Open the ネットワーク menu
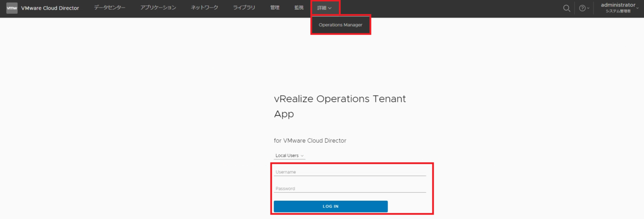 click(x=204, y=8)
